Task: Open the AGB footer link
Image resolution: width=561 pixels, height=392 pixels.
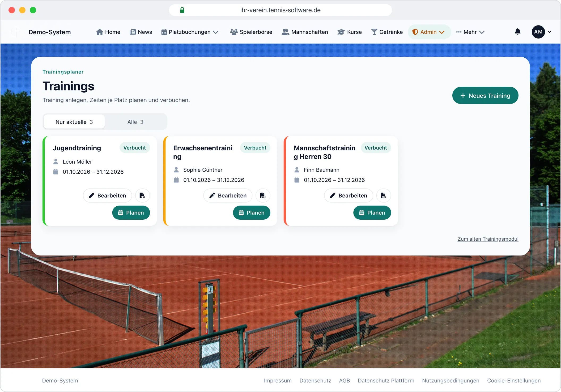Action: (345, 380)
